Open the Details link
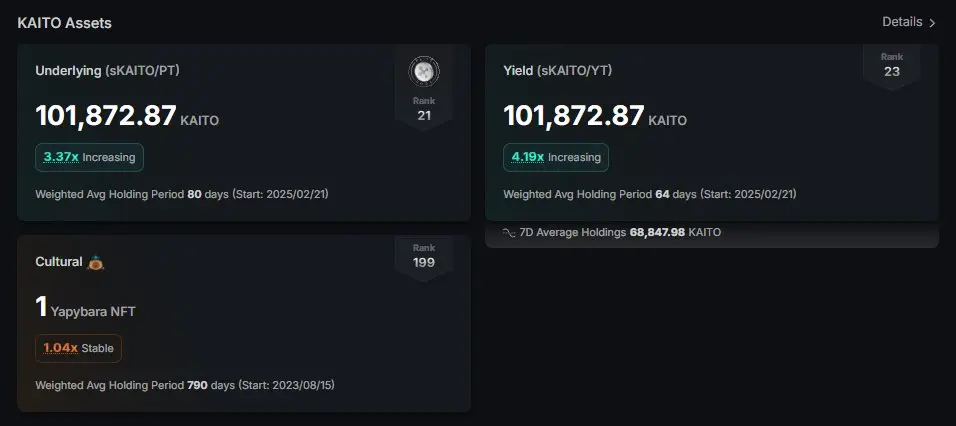Viewport: 956px width, 426px height. coord(901,22)
